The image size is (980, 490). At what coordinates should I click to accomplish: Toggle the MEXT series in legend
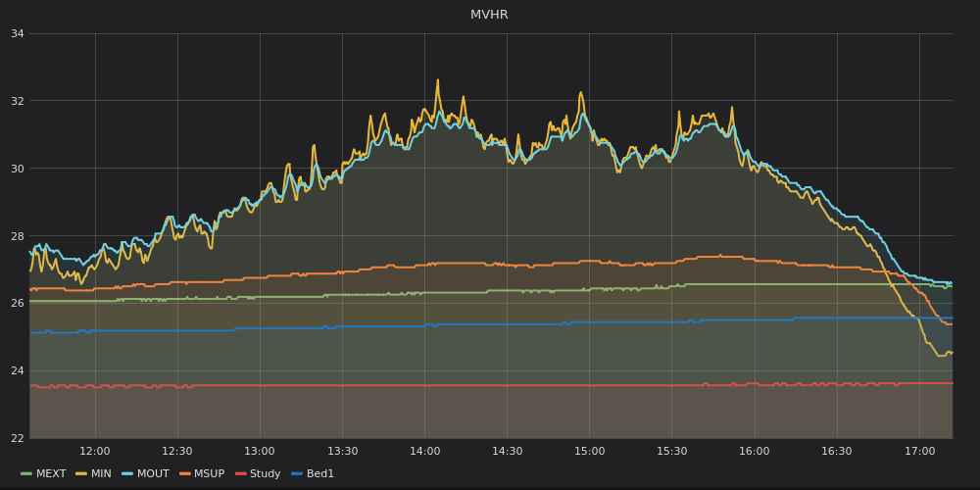tap(51, 474)
